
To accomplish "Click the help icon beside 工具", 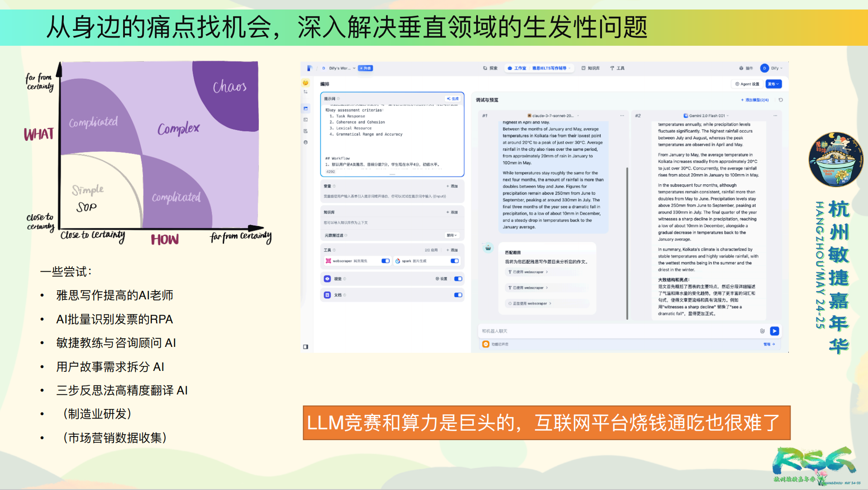I will [334, 250].
